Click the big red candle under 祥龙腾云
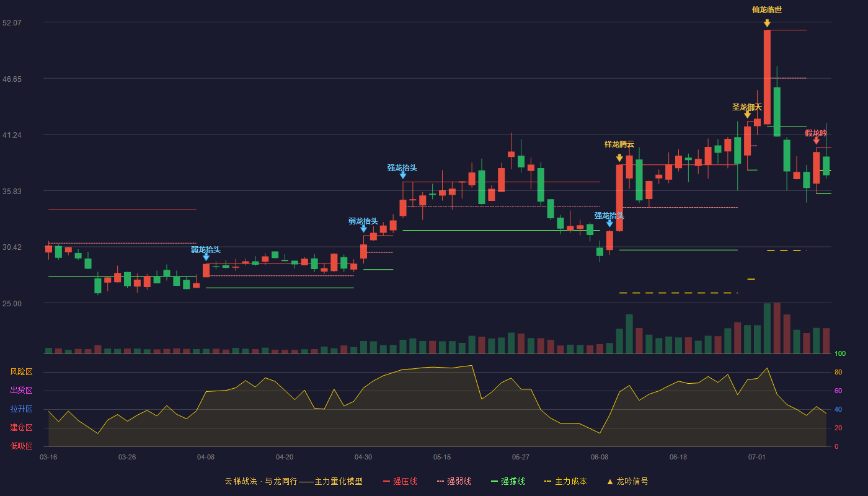The image size is (868, 496). tap(619, 198)
